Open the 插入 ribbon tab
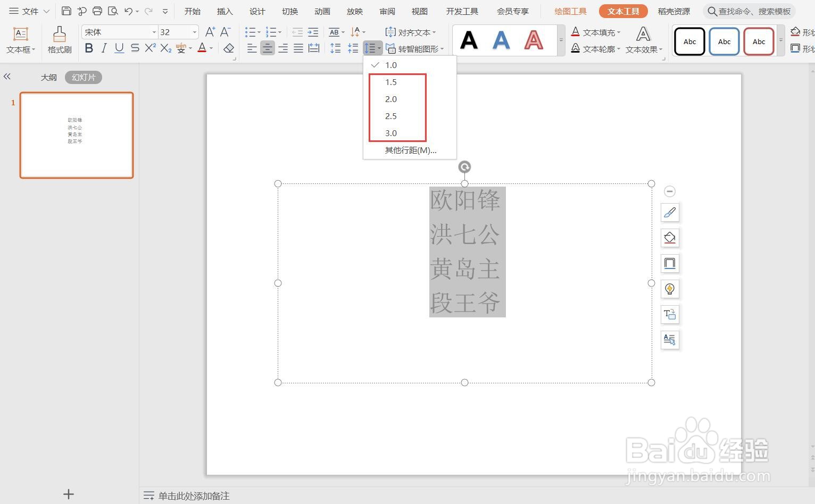This screenshot has height=504, width=815. pos(224,11)
